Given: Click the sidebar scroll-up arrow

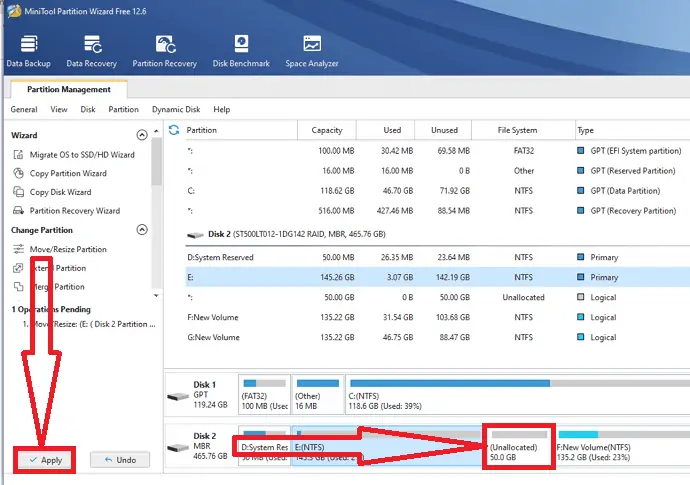Looking at the screenshot, I should (x=156, y=131).
